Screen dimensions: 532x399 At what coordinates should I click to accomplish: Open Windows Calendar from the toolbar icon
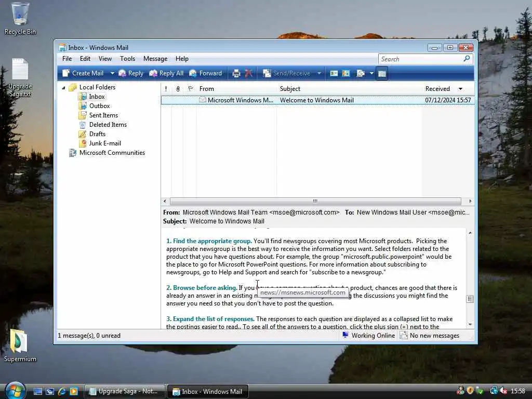coord(345,73)
